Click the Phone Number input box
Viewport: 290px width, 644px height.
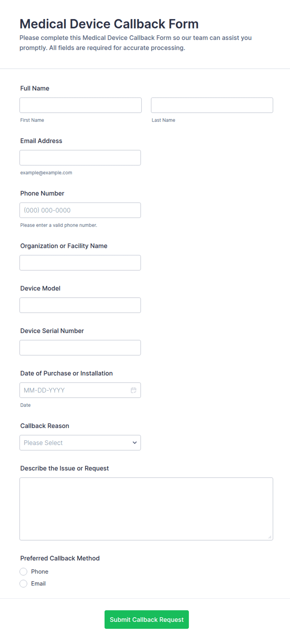point(80,210)
